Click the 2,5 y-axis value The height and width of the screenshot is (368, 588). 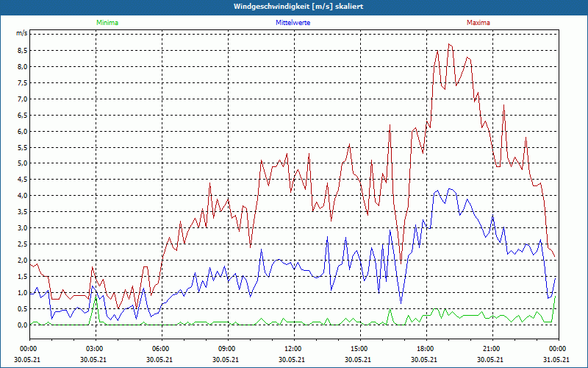[22, 244]
